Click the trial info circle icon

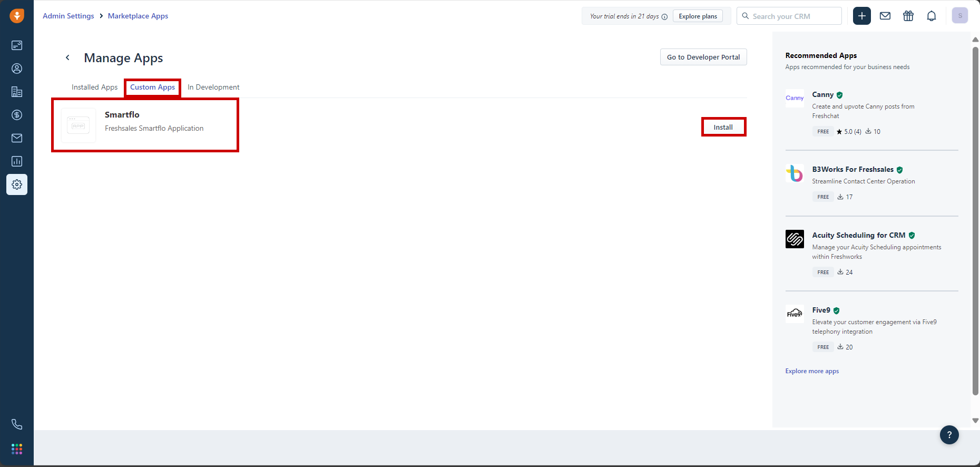664,17
